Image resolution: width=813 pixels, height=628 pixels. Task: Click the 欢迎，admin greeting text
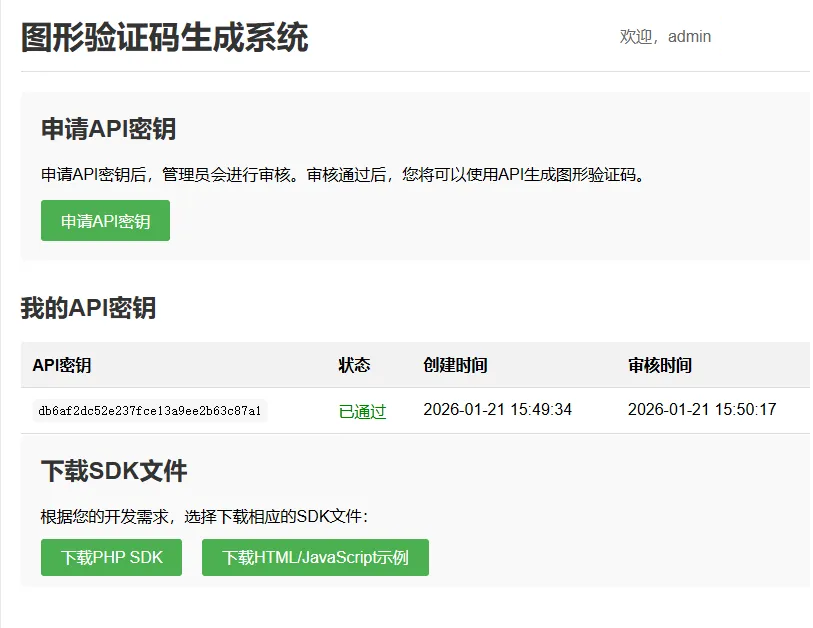(x=665, y=37)
